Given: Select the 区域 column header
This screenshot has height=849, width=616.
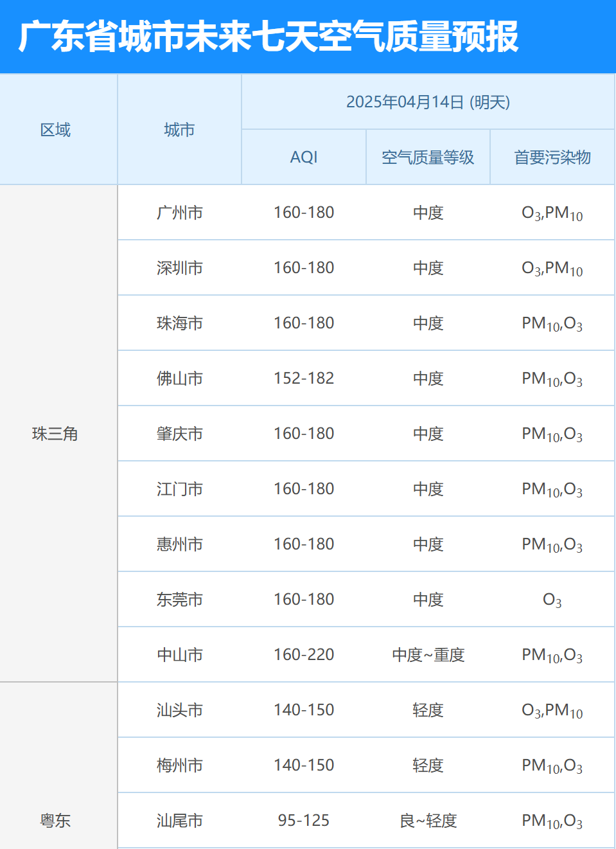Looking at the screenshot, I should click(55, 130).
